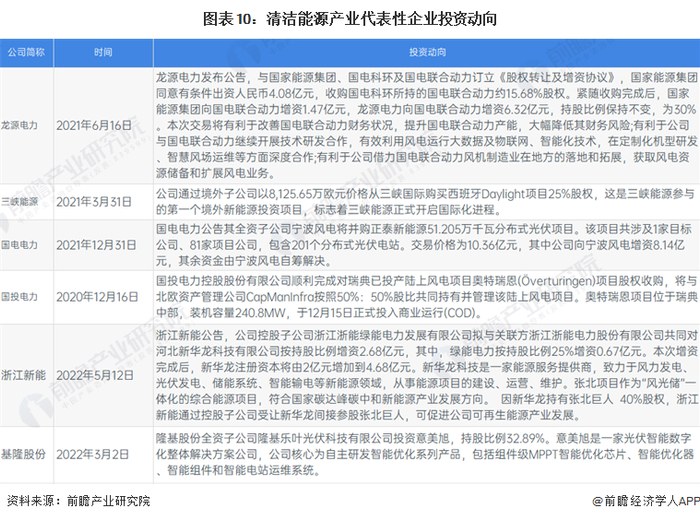Image resolution: width=700 pixels, height=520 pixels.
Task: Select the 时间 column header
Action: tap(103, 53)
